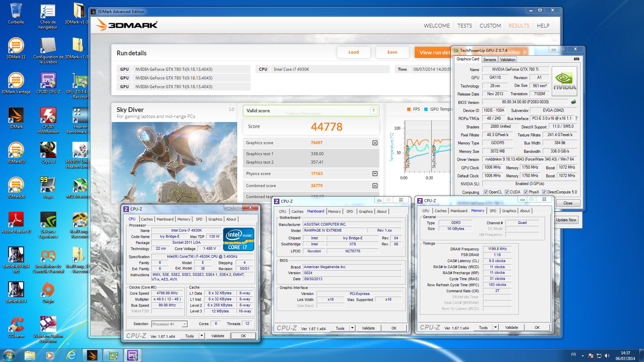This screenshot has width=644, height=362.
Task: Open the TESTS section in 3DMark
Action: (x=465, y=25)
